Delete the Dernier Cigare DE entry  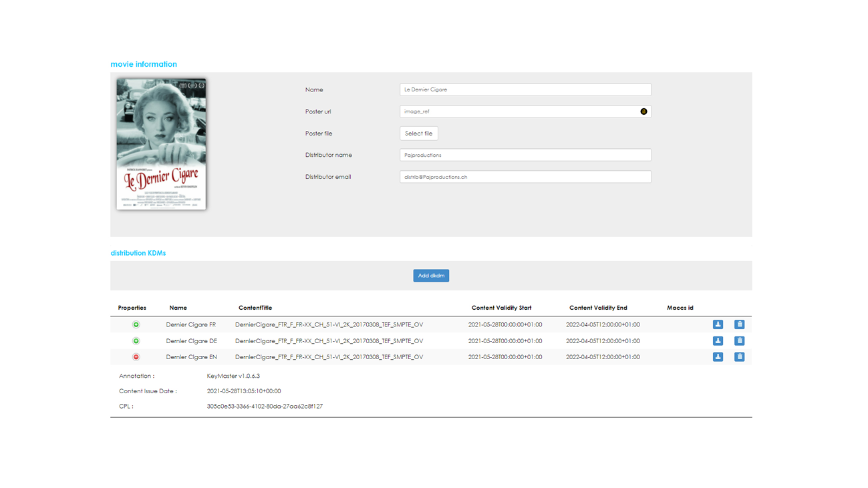tap(739, 340)
